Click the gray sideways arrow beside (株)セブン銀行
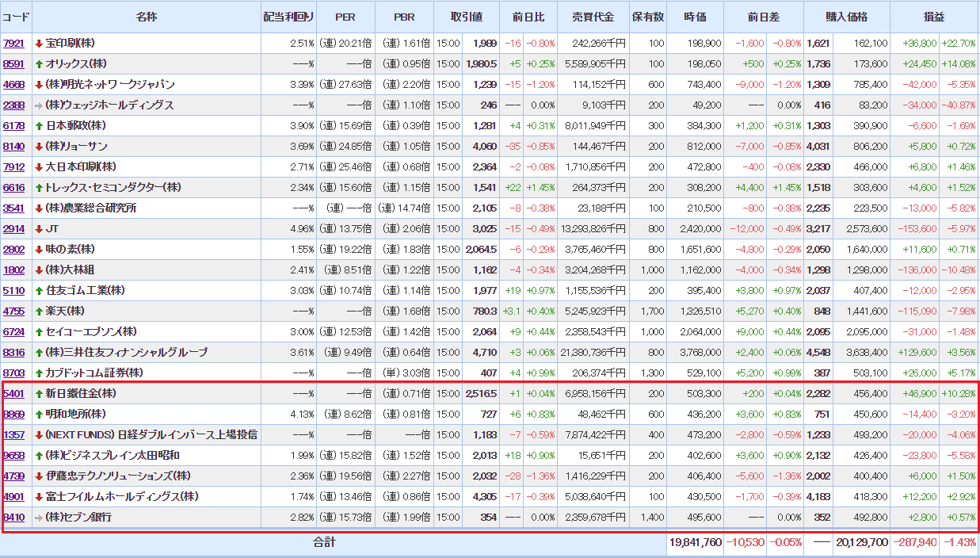Screen dimensions: 980x558 pos(39,518)
